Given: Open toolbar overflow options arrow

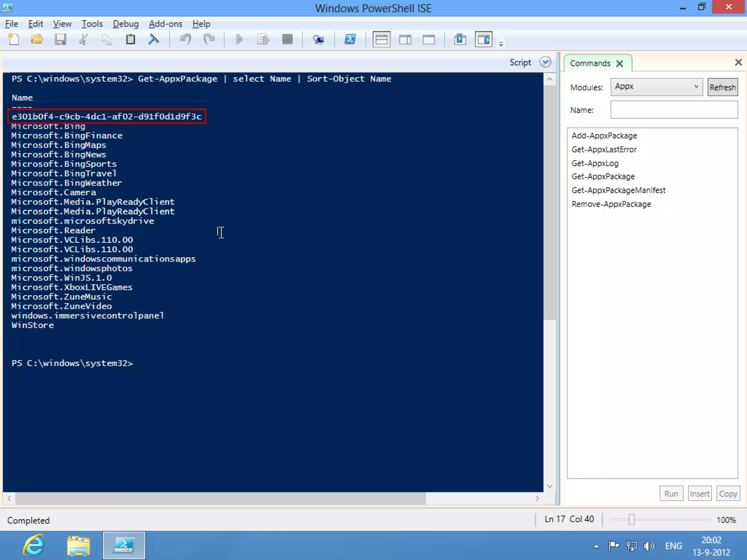Looking at the screenshot, I should (x=501, y=44).
